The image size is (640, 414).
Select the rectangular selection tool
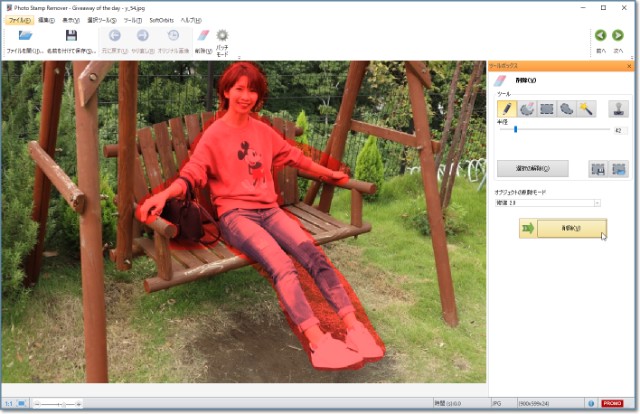(x=546, y=108)
